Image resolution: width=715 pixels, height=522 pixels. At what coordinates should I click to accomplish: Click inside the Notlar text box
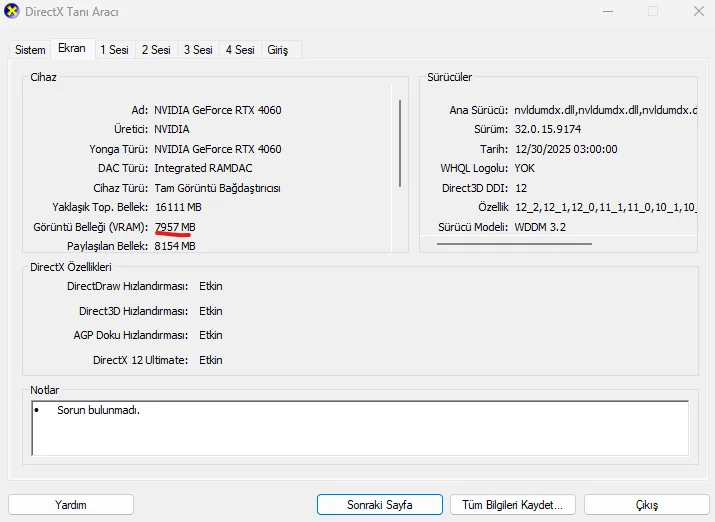pyautogui.click(x=360, y=428)
